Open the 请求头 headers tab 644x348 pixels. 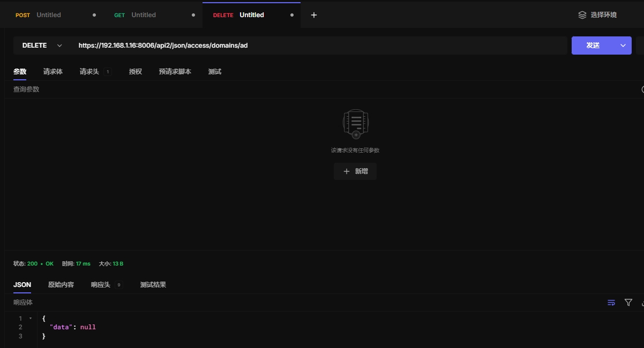(x=89, y=72)
